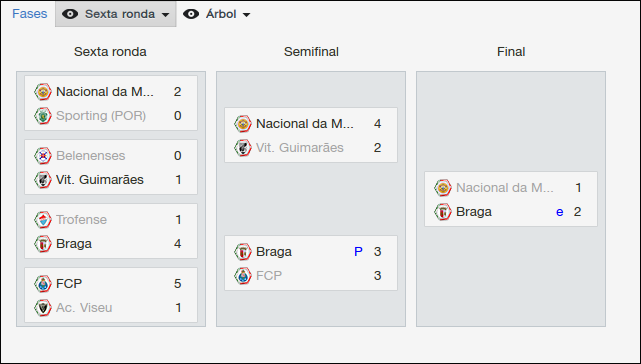Click the Belenenses club crest
The width and height of the screenshot is (641, 364).
click(43, 156)
